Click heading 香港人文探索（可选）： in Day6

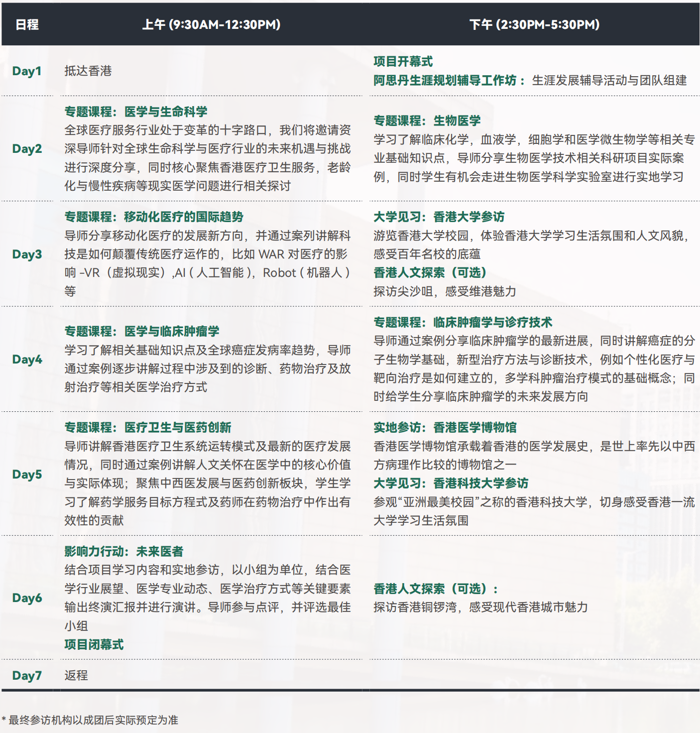coord(436,589)
